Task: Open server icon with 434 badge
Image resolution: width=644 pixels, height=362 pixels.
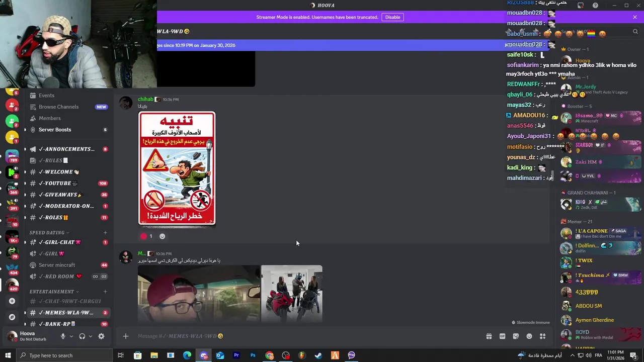Action: tap(12, 268)
